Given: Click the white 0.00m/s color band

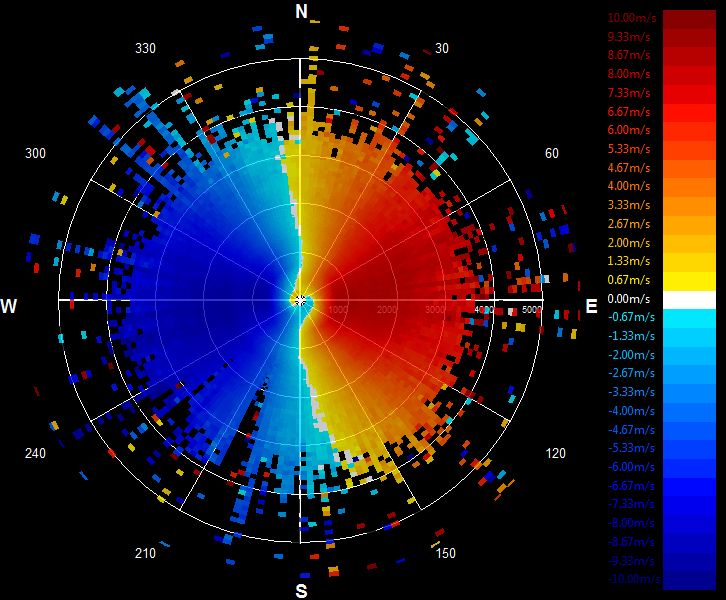Looking at the screenshot, I should tap(689, 300).
